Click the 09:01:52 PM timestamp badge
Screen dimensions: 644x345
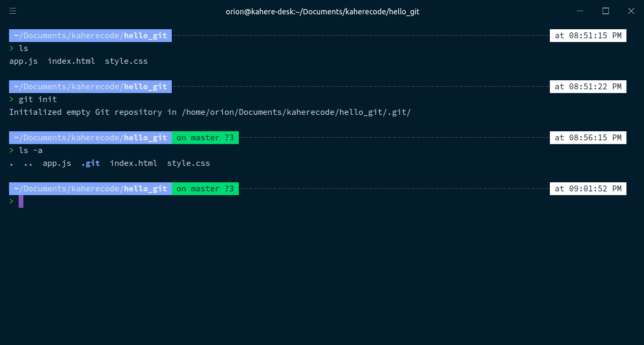(588, 189)
